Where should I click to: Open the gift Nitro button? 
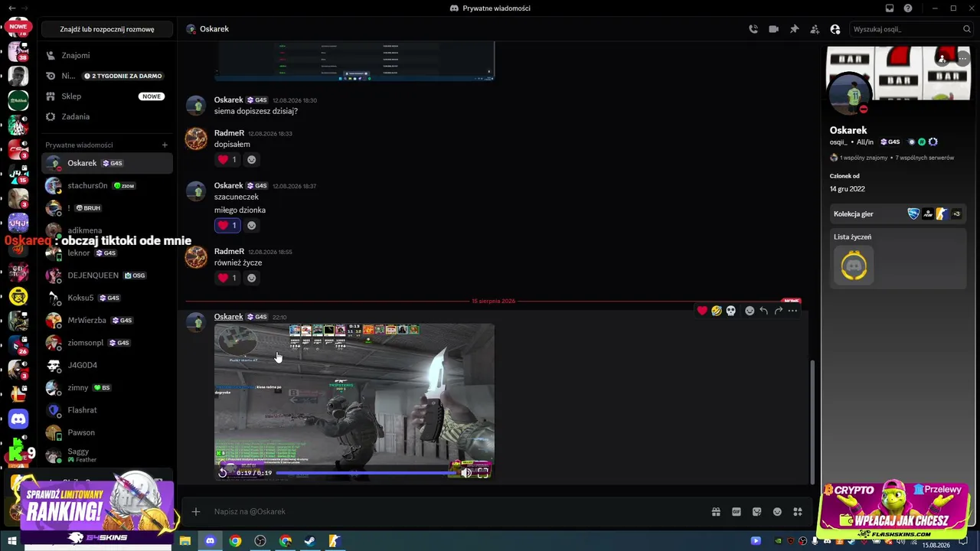pyautogui.click(x=716, y=512)
